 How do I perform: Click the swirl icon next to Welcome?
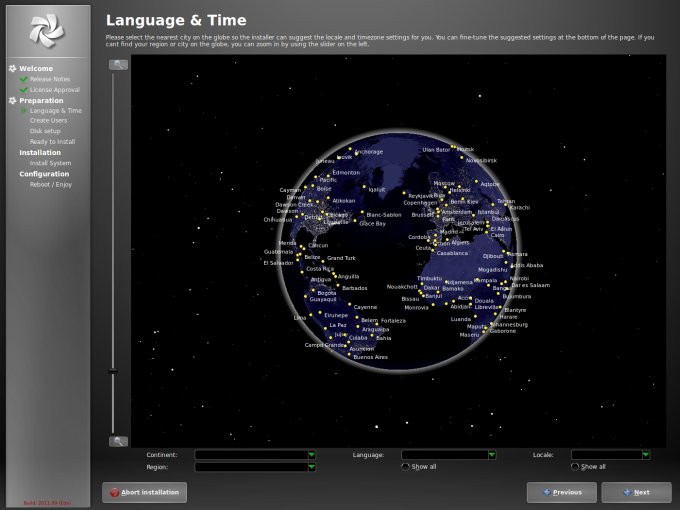(x=13, y=69)
